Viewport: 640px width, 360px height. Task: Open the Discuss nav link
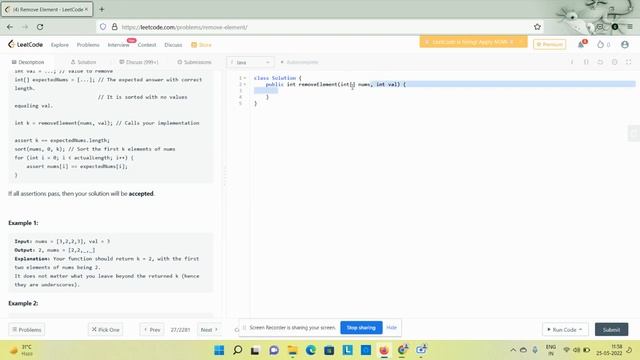tap(173, 44)
